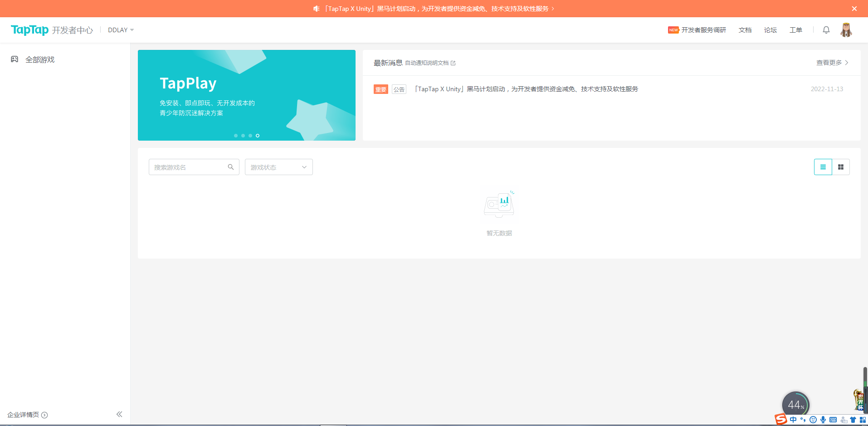Open the user avatar menu
The image size is (868, 426).
pyautogui.click(x=846, y=30)
